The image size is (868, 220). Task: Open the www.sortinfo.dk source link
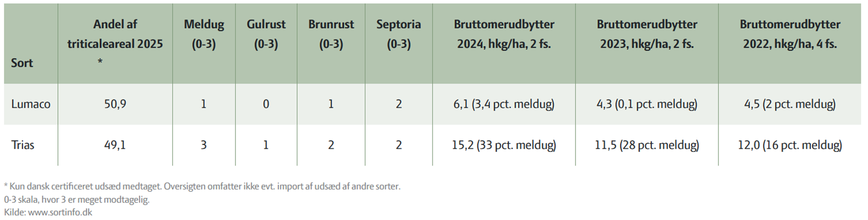(60, 212)
